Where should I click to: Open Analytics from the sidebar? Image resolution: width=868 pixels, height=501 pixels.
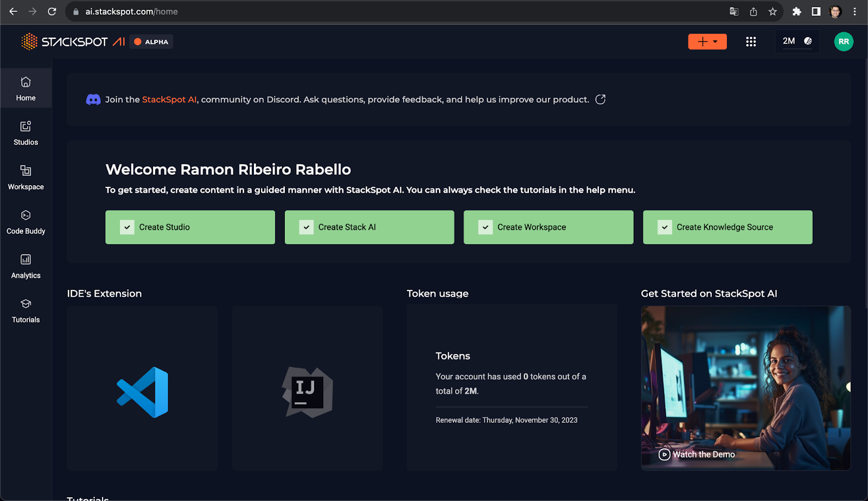pos(26,267)
